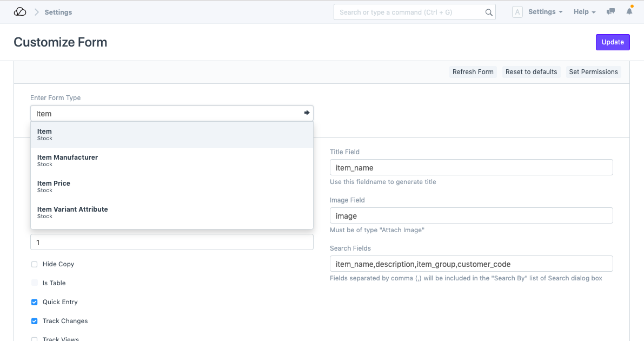
Task: Click the cloud logo home icon
Action: pos(20,12)
